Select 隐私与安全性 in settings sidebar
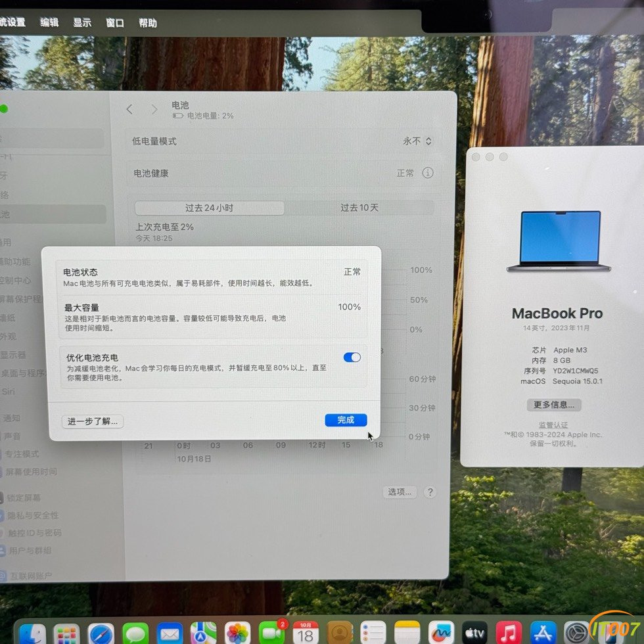Viewport: 644px width, 644px height. [33, 515]
